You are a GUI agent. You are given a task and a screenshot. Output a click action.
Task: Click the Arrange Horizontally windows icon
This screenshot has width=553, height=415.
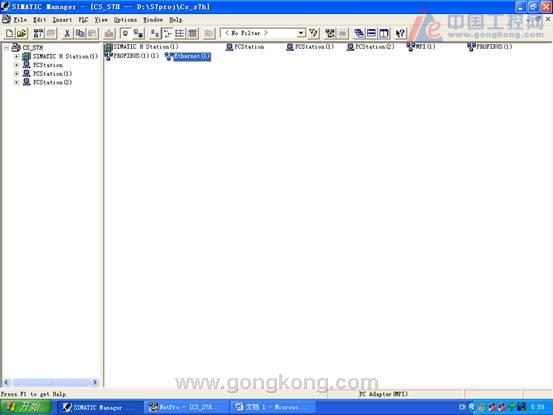(371, 33)
